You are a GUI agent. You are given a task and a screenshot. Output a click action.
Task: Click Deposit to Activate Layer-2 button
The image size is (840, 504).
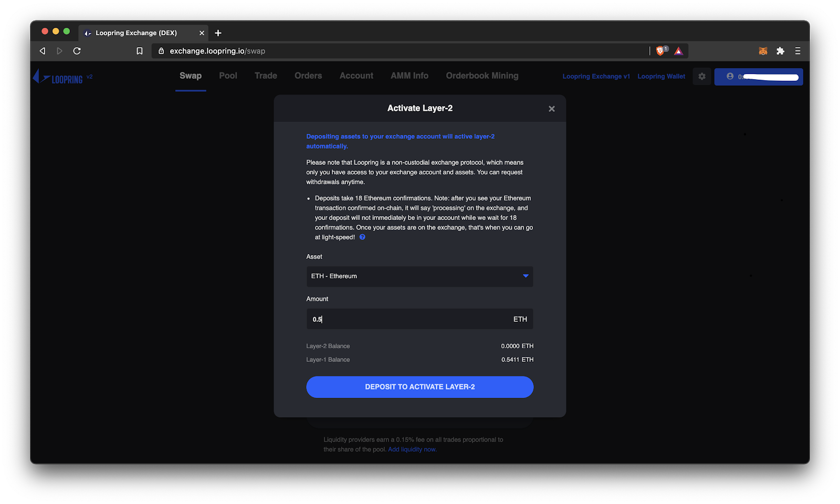(x=419, y=387)
